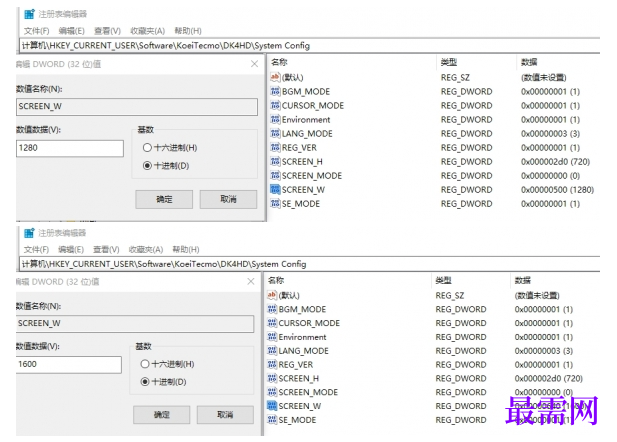This screenshot has width=617, height=442.
Task: Open 查看(V) menu in lower registry window
Action: tap(106, 250)
